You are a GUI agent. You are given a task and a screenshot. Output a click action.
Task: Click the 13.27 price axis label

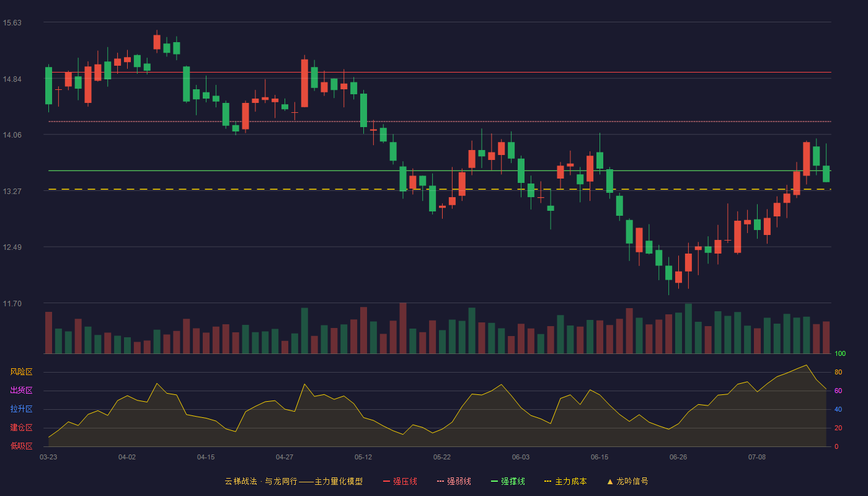click(x=12, y=192)
